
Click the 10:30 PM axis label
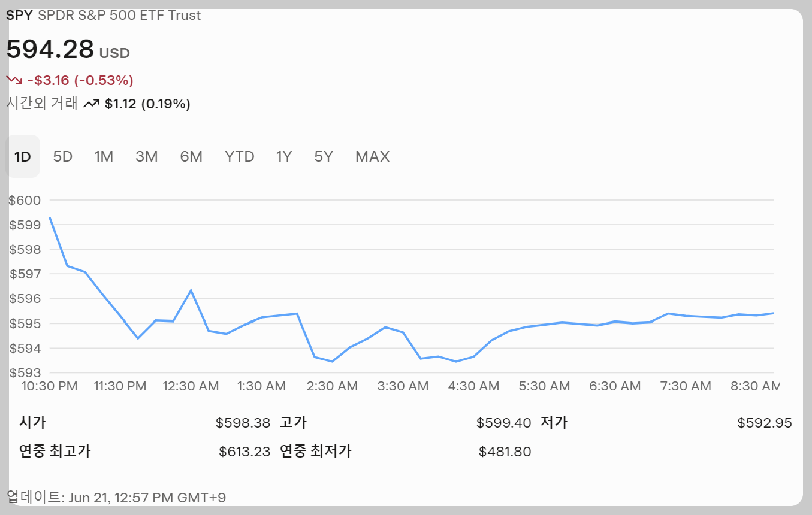click(x=50, y=386)
